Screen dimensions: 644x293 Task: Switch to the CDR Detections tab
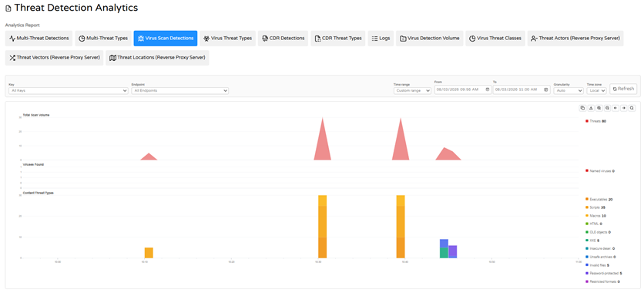point(283,39)
